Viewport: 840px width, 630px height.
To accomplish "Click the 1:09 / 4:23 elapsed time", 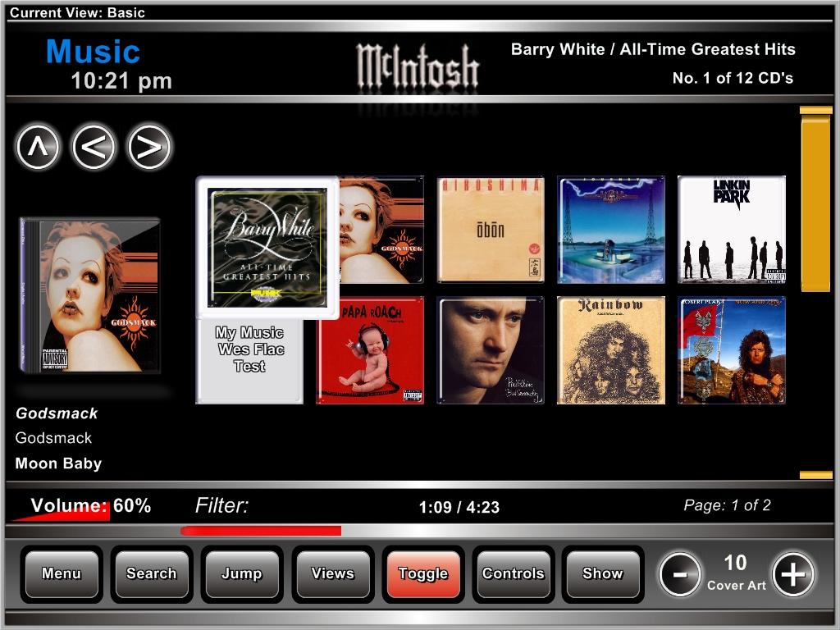I will 459,507.
